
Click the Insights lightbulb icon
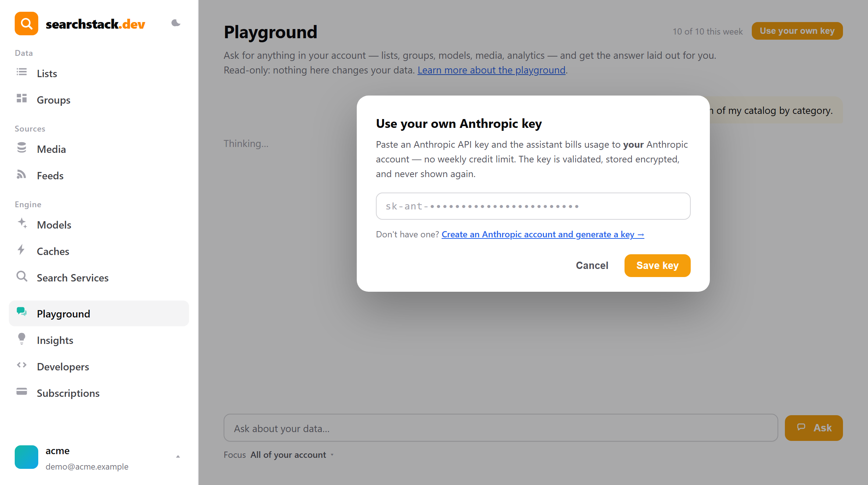[x=22, y=338]
